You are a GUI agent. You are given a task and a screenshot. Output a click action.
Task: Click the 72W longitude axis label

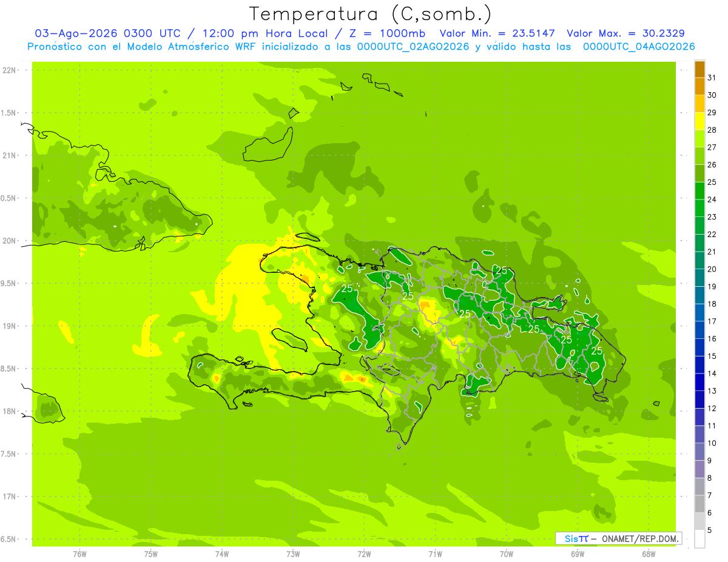point(364,554)
